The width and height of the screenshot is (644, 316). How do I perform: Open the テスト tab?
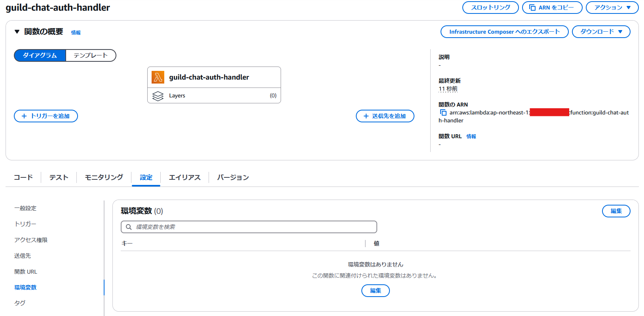point(59,177)
